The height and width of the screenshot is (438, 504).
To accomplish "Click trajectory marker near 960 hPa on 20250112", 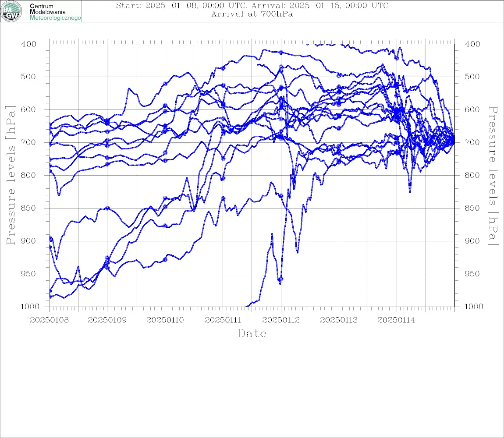I will 280,279.
